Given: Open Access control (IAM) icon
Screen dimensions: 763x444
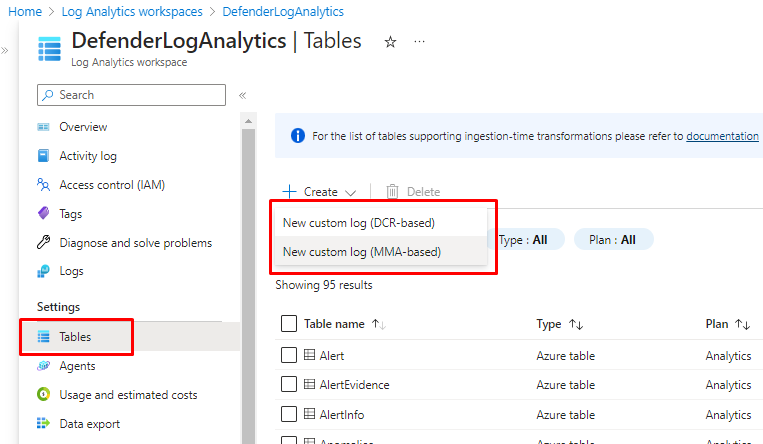Looking at the screenshot, I should click(43, 185).
